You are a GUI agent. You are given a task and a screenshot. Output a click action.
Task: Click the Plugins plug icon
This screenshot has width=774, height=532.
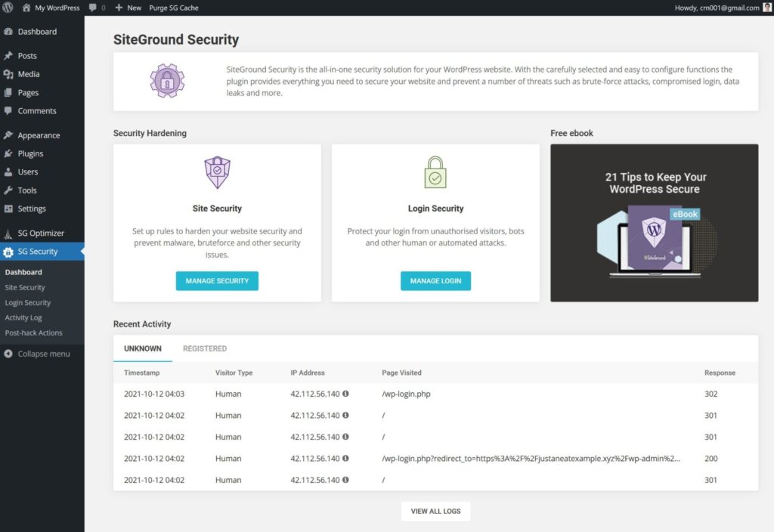click(8, 153)
